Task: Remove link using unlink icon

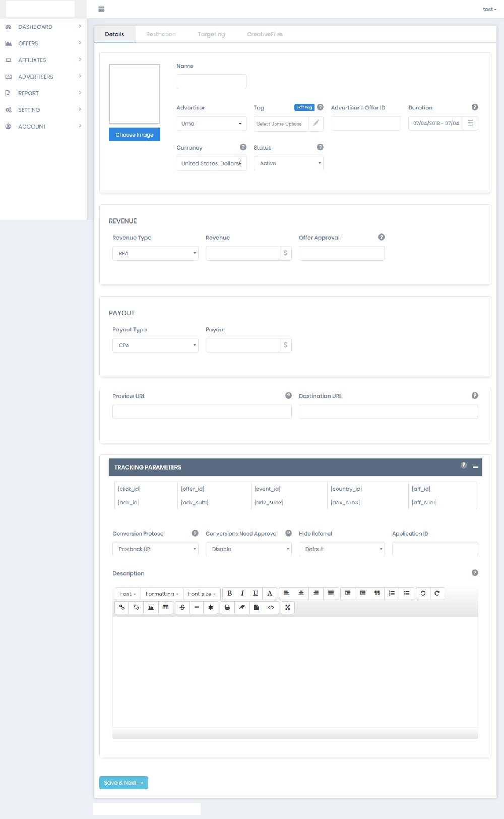Action: 136,608
